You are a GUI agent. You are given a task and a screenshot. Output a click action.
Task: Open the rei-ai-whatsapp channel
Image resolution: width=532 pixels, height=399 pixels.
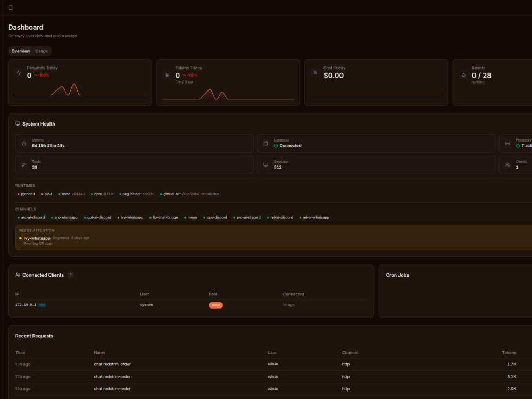[x=314, y=218]
